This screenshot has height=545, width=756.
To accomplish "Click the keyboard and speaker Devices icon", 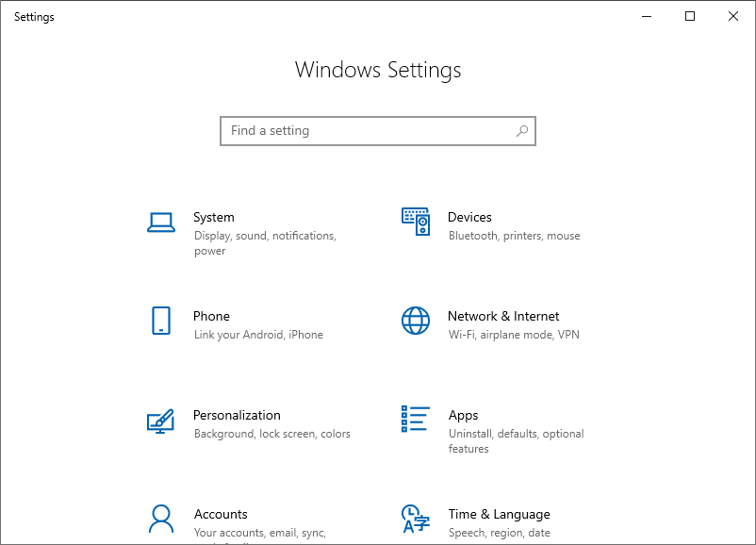I will (x=416, y=222).
